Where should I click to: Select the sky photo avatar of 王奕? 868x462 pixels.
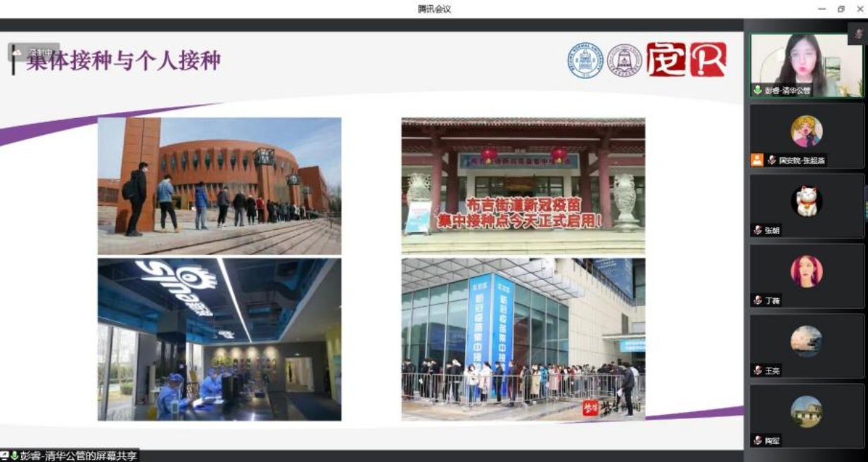pyautogui.click(x=806, y=341)
